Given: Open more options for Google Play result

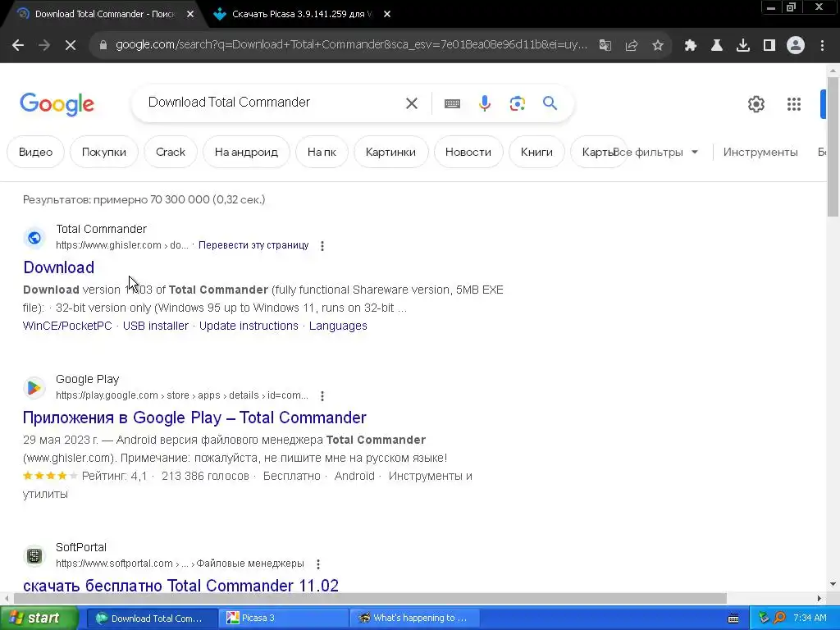Looking at the screenshot, I should 322,396.
